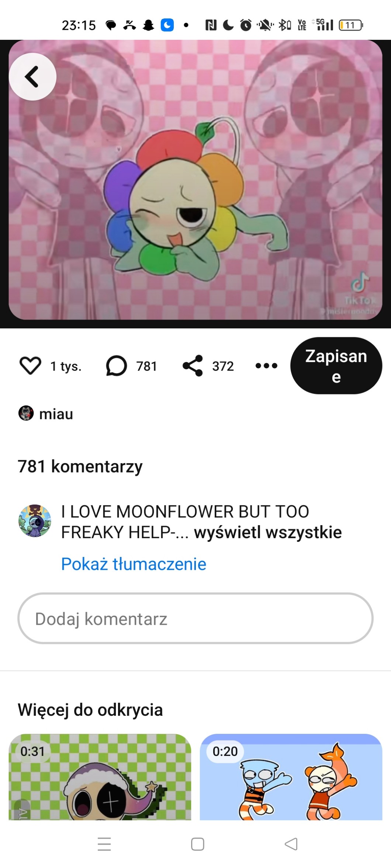The width and height of the screenshot is (391, 868).
Task: Tap the rainbow flower video to play
Action: (x=195, y=179)
